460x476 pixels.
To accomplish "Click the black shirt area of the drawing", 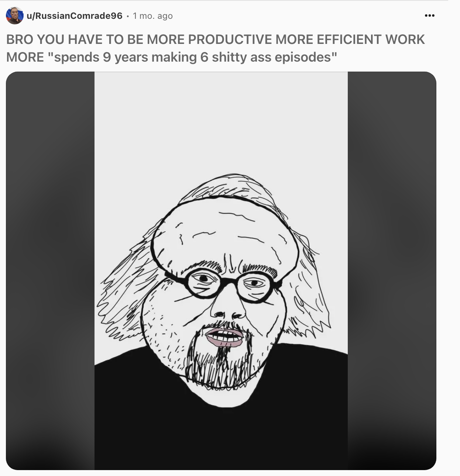I will click(x=221, y=432).
